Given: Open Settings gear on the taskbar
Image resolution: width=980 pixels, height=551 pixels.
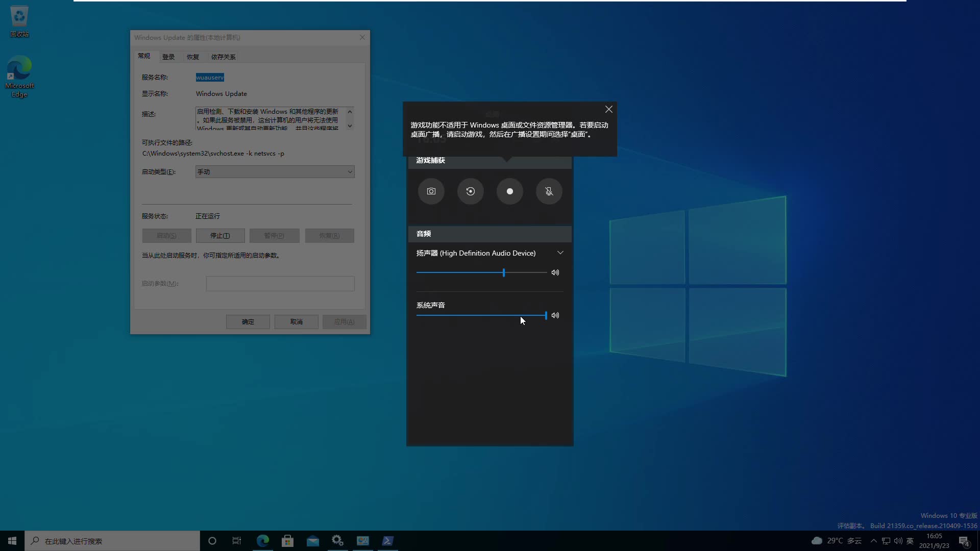Looking at the screenshot, I should (338, 541).
